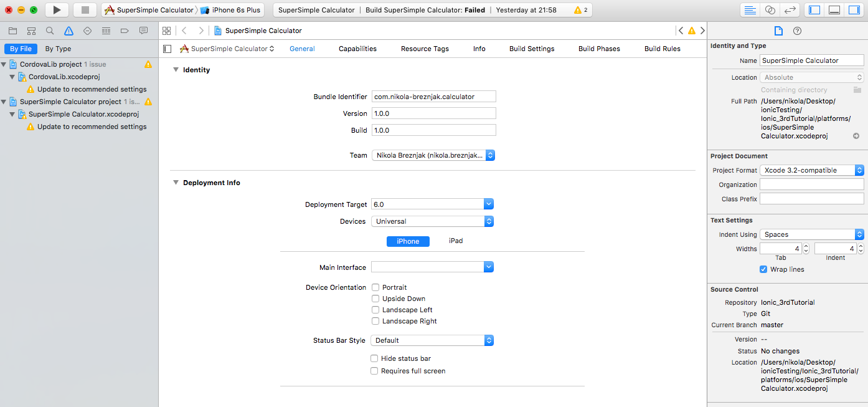This screenshot has height=407, width=868.
Task: Click the activity viewer warning count badge
Action: (580, 10)
